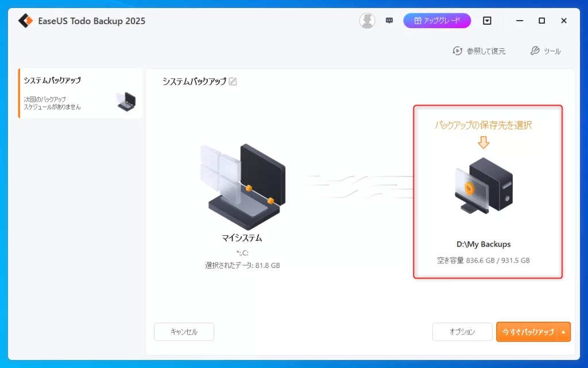Image resolution: width=588 pixels, height=368 pixels.
Task: Open the feedback message icon in title bar
Action: 389,21
